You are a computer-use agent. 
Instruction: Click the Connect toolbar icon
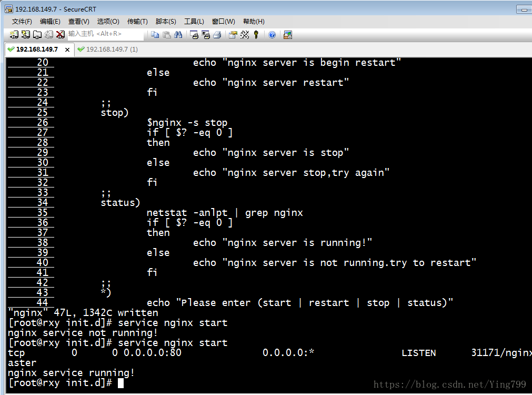[14, 34]
